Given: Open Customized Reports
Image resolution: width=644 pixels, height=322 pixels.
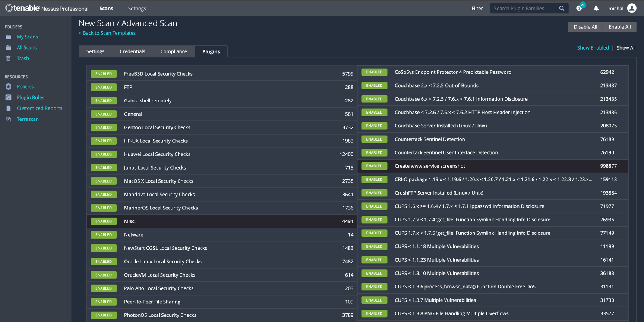Looking at the screenshot, I should [x=40, y=108].
